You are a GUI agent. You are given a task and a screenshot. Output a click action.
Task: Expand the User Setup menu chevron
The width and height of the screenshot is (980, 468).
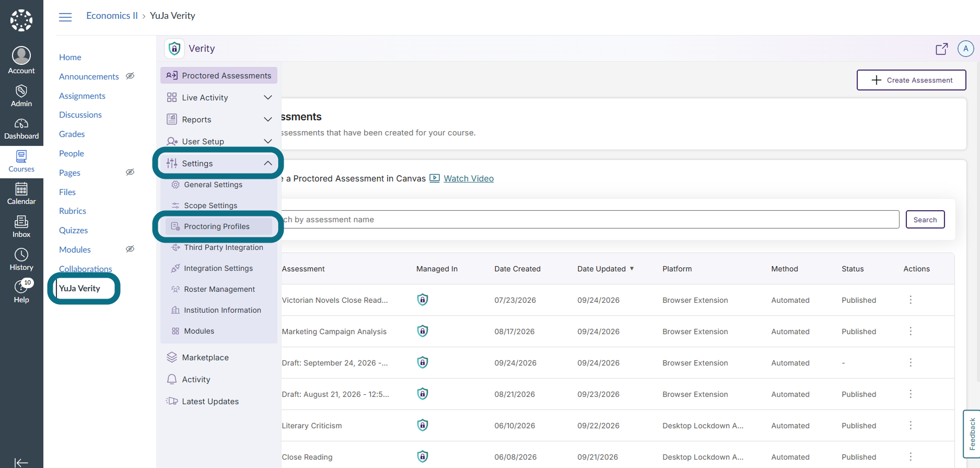point(268,141)
